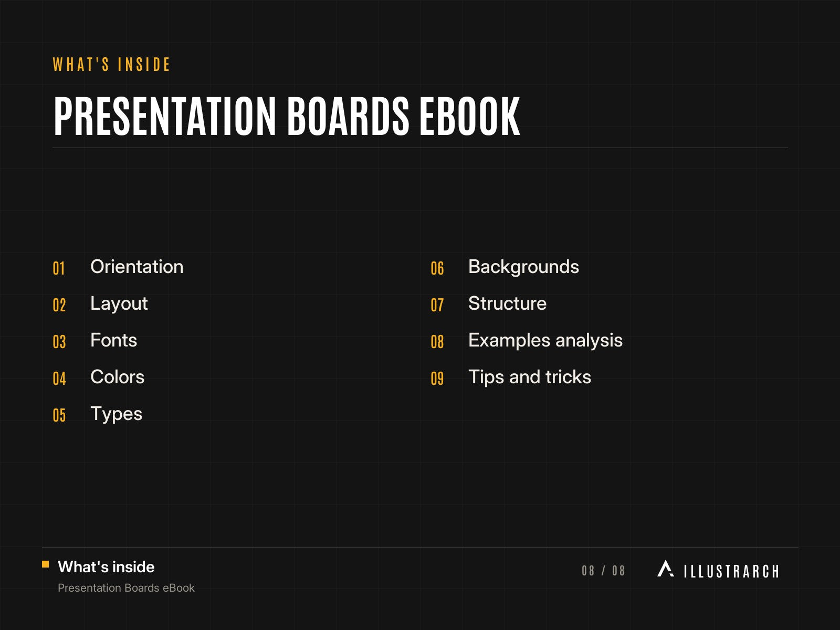The image size is (840, 630).
Task: Click chapter number 09
Action: [x=437, y=379]
